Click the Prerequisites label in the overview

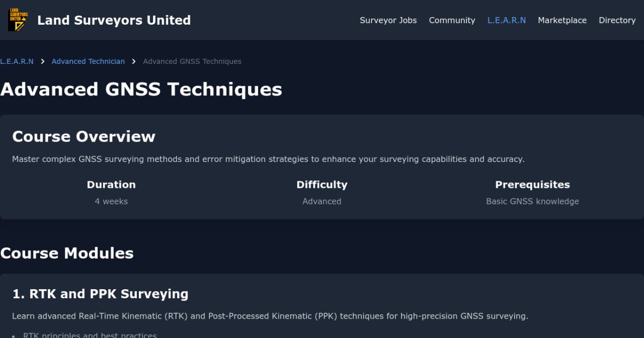(532, 185)
